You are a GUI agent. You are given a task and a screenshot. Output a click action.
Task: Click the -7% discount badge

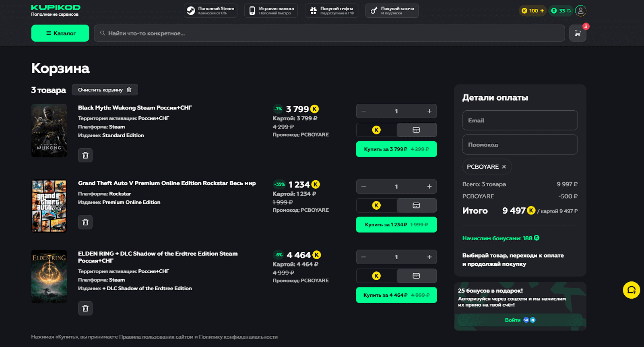[278, 109]
